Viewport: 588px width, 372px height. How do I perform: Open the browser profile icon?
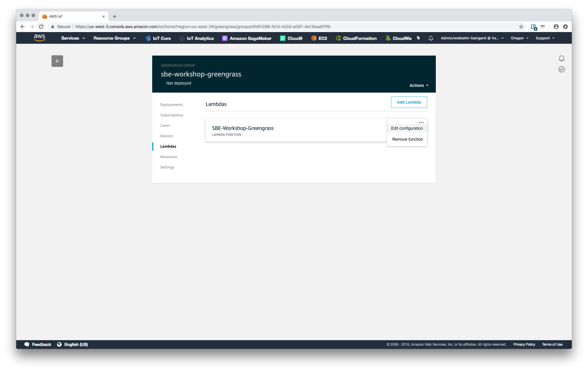click(556, 27)
